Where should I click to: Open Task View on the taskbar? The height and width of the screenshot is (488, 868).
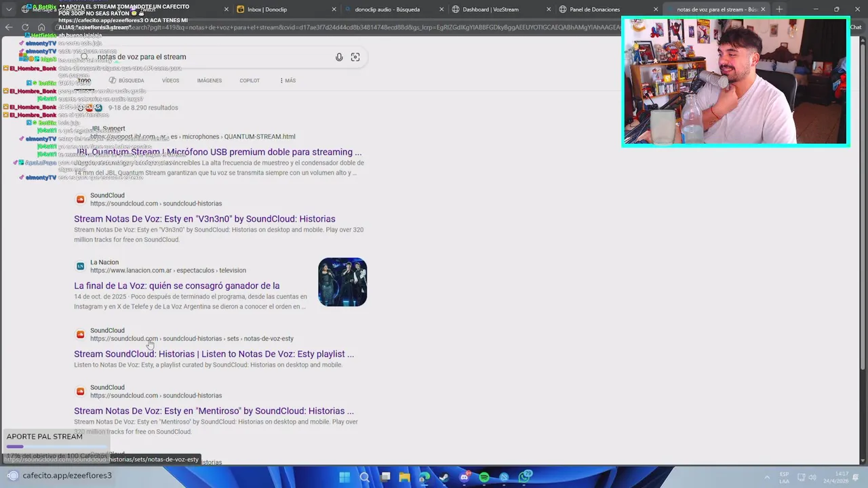pos(384,477)
